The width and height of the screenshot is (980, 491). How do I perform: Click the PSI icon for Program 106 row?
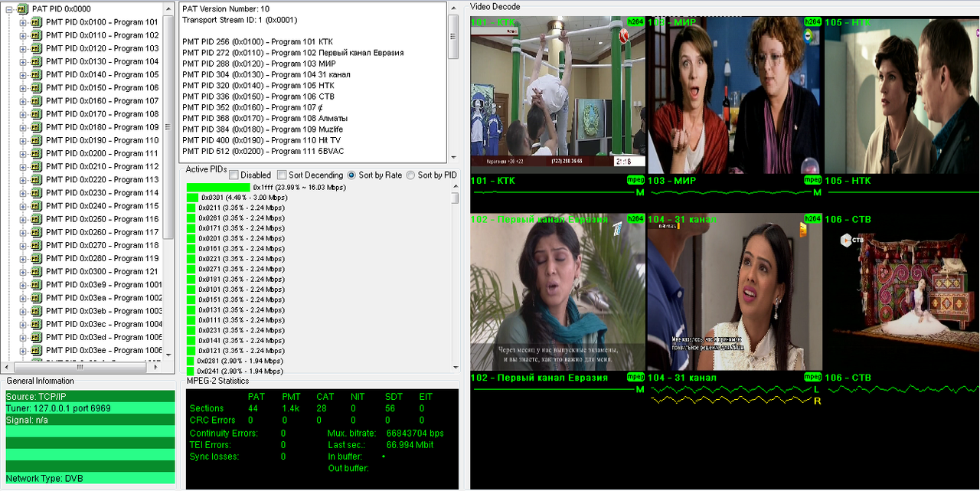[36, 87]
